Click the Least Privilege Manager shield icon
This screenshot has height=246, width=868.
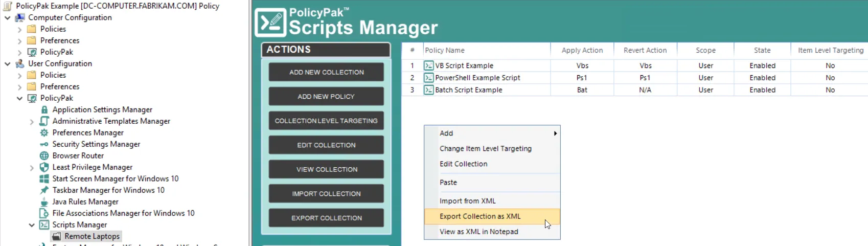[44, 167]
